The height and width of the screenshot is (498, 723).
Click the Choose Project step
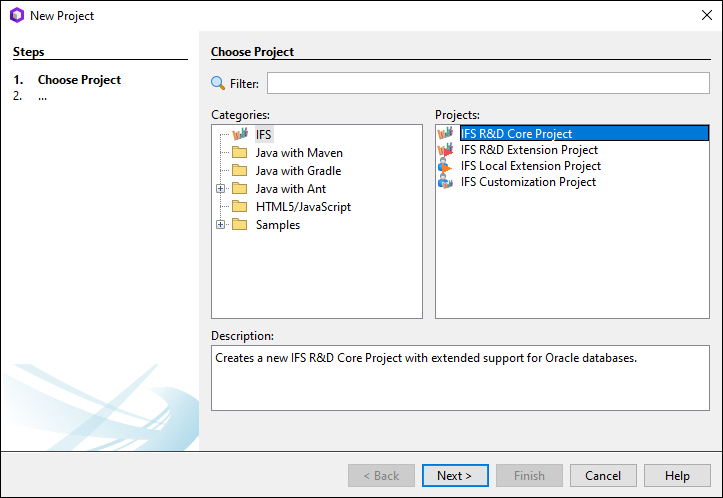point(79,80)
